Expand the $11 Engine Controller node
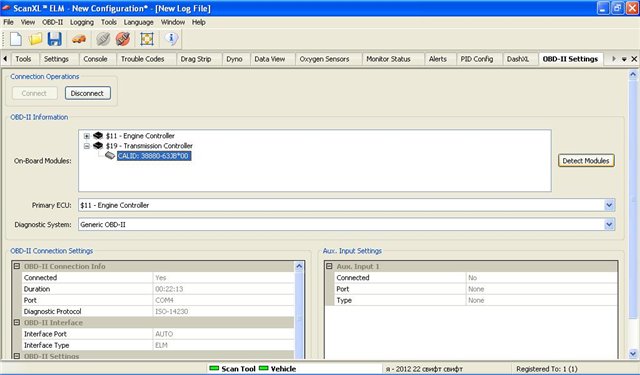Screen dimensions: 640x375 coord(87,136)
